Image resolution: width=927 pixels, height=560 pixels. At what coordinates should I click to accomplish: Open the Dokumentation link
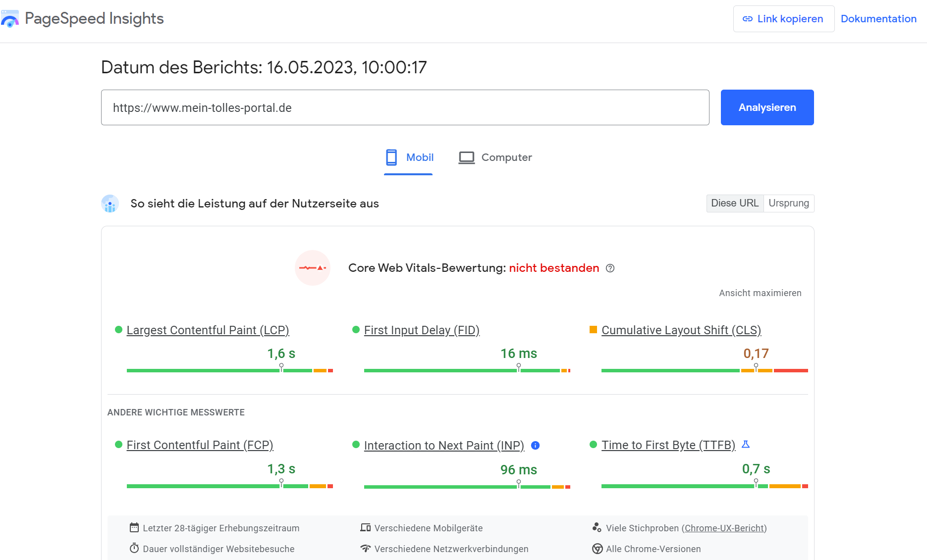click(x=878, y=19)
